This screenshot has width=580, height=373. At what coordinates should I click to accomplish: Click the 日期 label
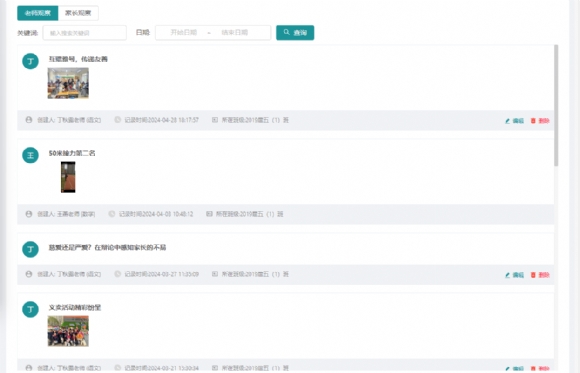(x=143, y=33)
